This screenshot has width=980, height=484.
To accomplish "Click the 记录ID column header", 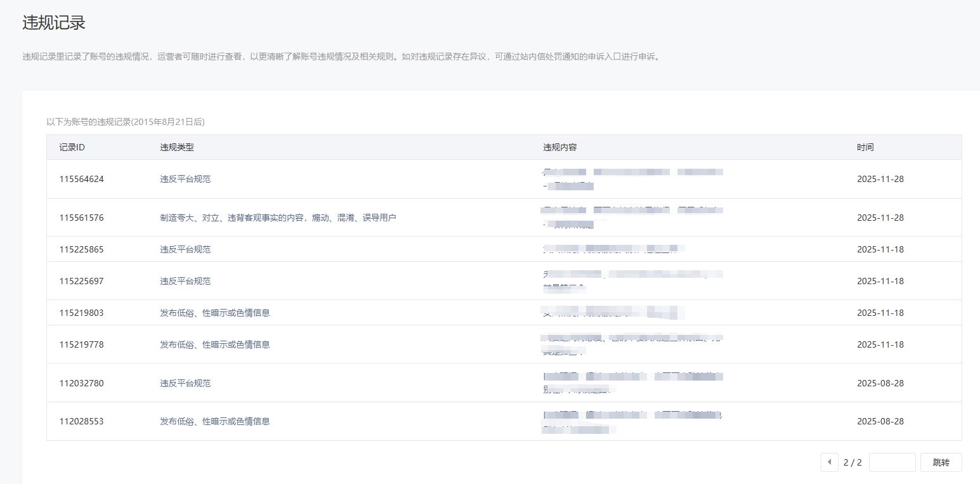I will click(72, 147).
